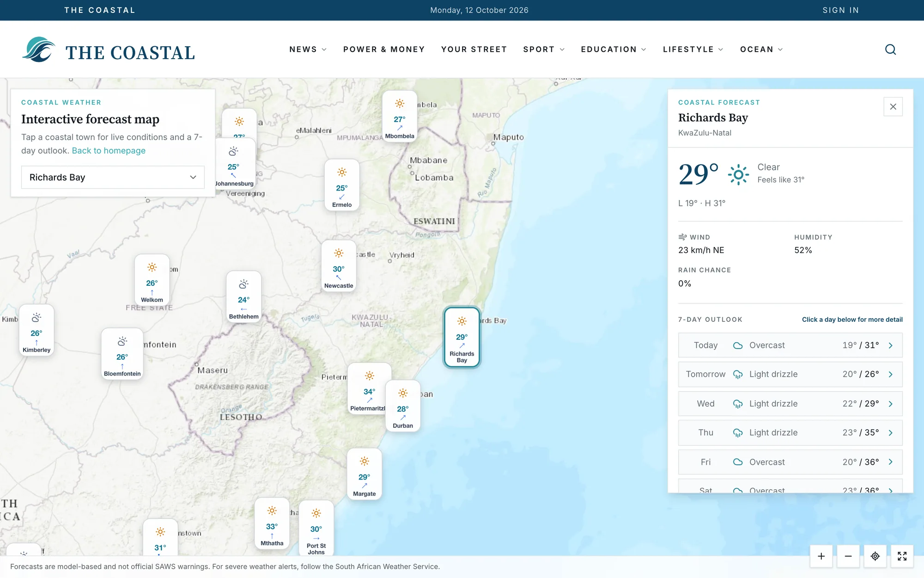Expand Today's Overcast forecast row
Viewport: 924px width, 578px height.
(790, 345)
